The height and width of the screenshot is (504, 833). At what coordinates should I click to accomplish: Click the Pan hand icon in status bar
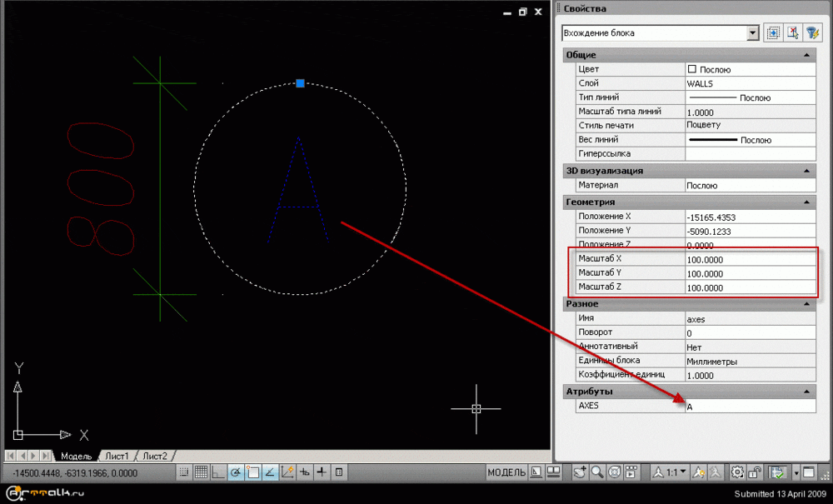[x=581, y=472]
